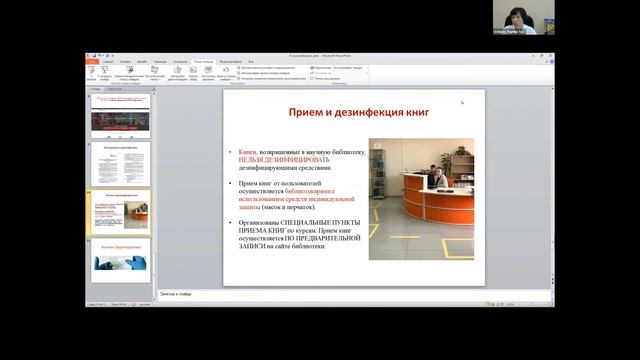Click bullet text about 'СПЕЦИАЛЬНЫЕ ПУНКТЫ ПРИЕМА КНИГ'
640x360 pixels.
pos(300,234)
